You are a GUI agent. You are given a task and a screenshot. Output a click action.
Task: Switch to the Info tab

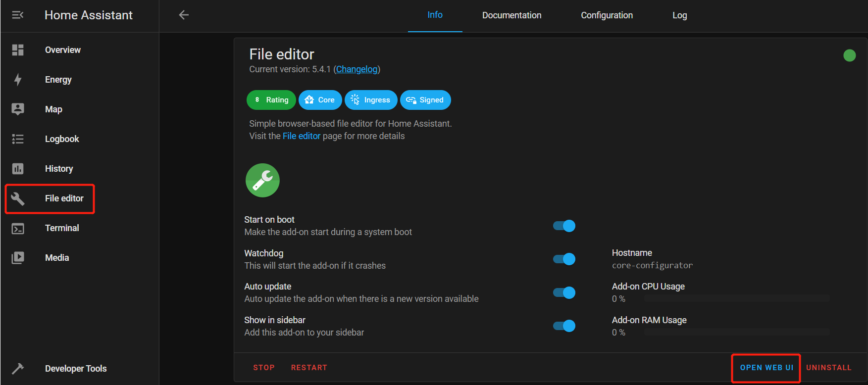435,15
